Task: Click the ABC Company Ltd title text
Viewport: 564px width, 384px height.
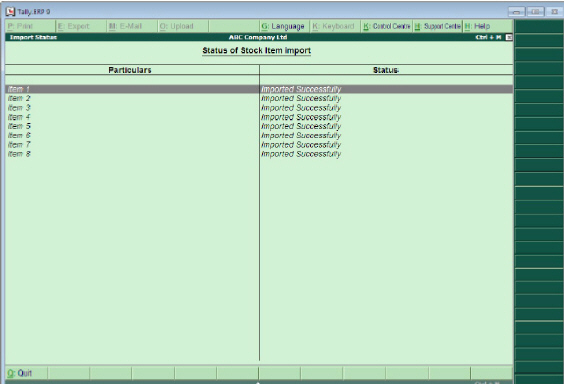Action: point(258,37)
